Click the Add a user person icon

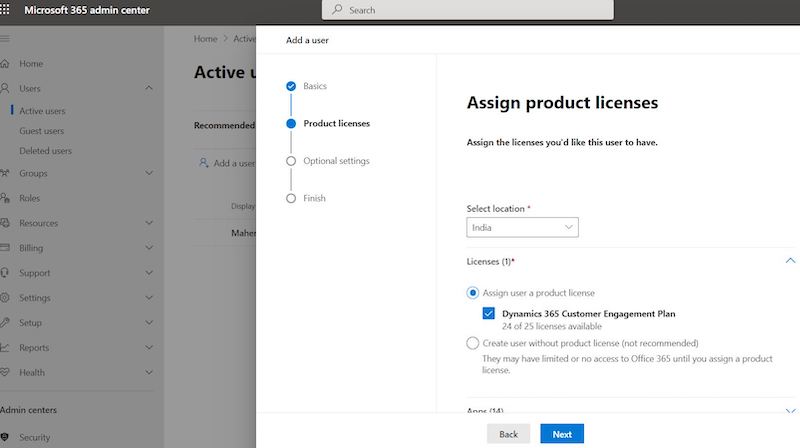click(204, 163)
